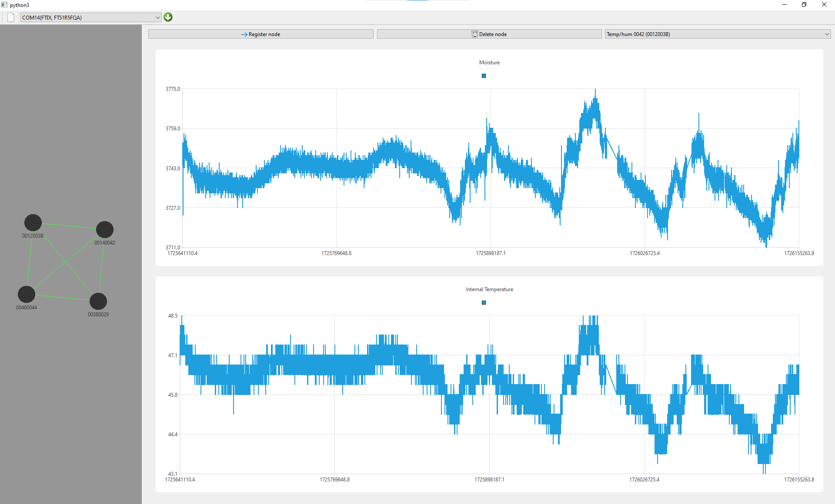Close the python3 window
This screenshot has width=835, height=504.
tap(824, 5)
